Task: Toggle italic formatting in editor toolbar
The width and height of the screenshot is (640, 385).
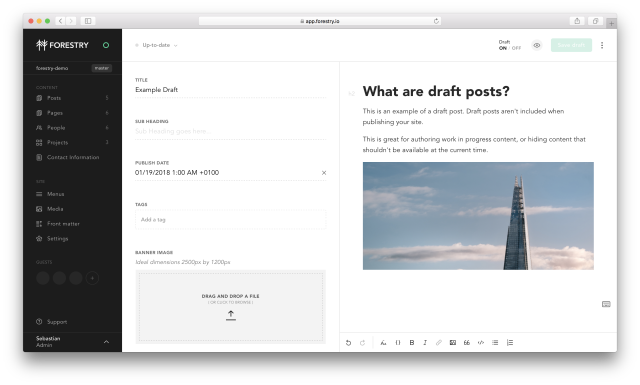Action: 425,343
